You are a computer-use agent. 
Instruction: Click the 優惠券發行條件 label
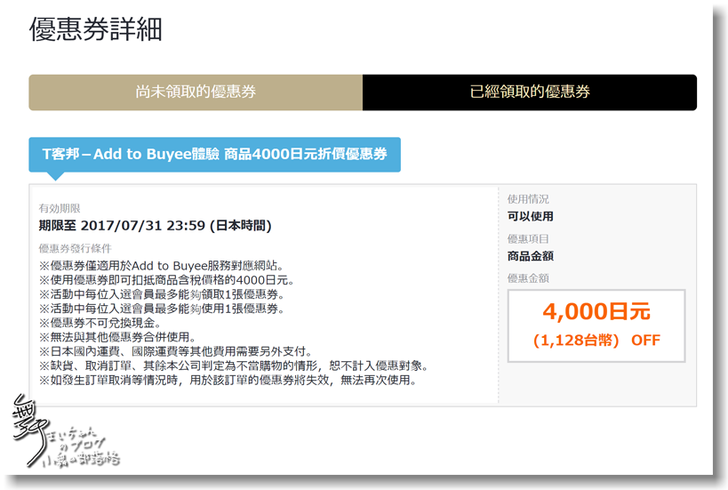pos(75,248)
